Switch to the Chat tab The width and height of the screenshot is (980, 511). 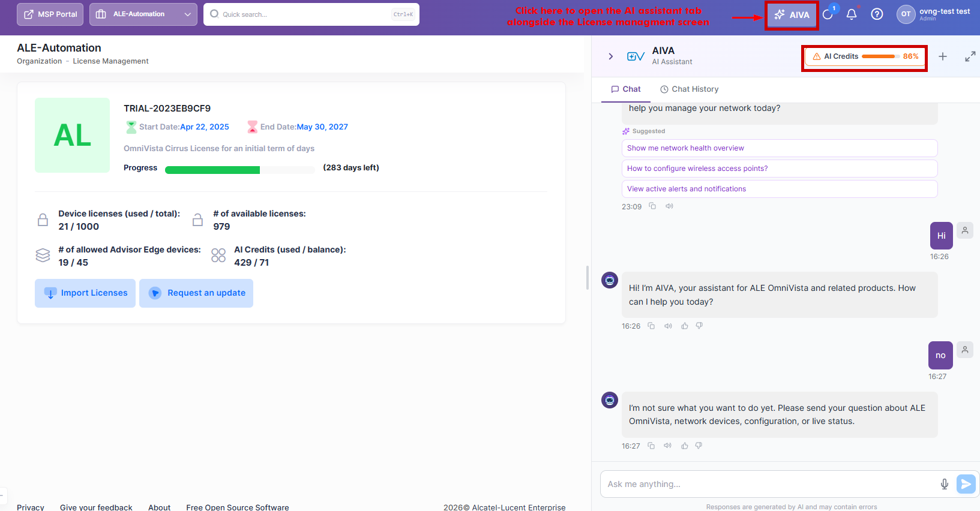click(626, 89)
